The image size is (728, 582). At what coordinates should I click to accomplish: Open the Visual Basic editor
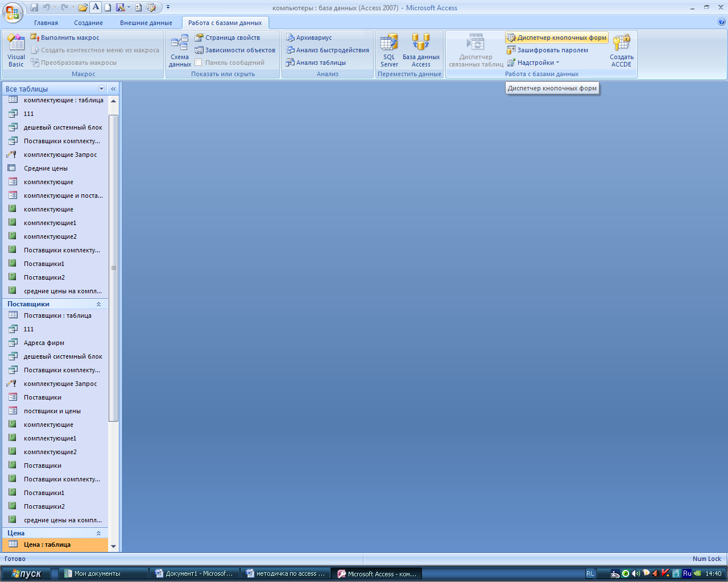click(16, 51)
